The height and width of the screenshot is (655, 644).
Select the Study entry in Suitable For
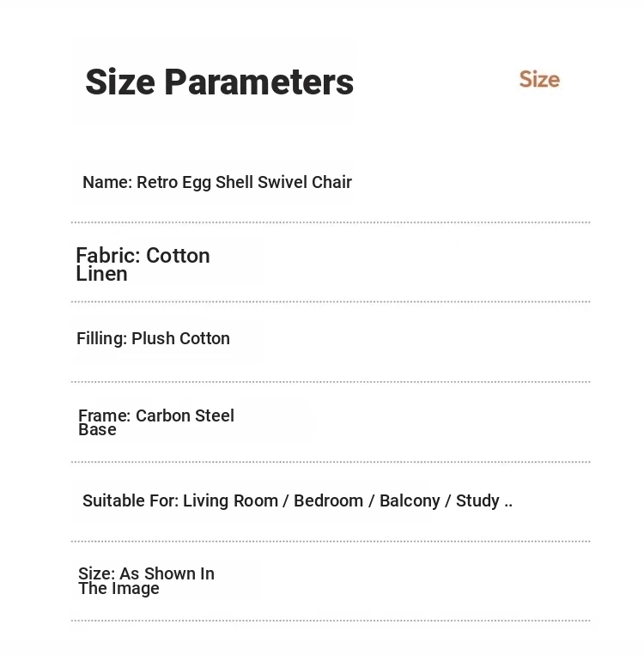(477, 500)
